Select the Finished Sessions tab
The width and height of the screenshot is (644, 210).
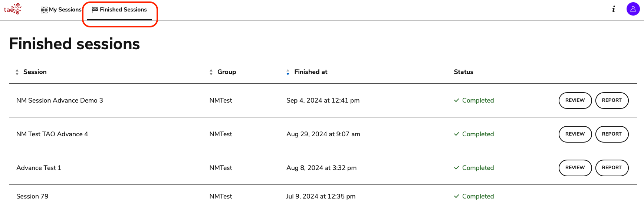[123, 10]
